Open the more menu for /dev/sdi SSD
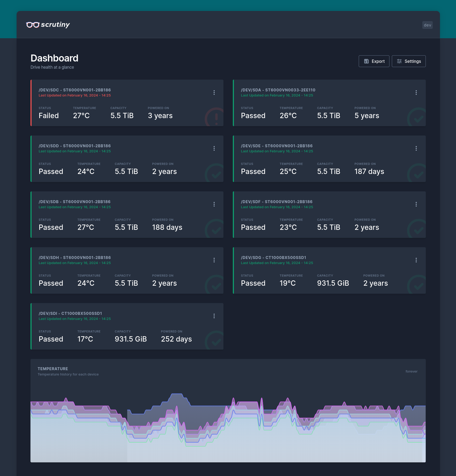The width and height of the screenshot is (456, 476). coord(214,316)
